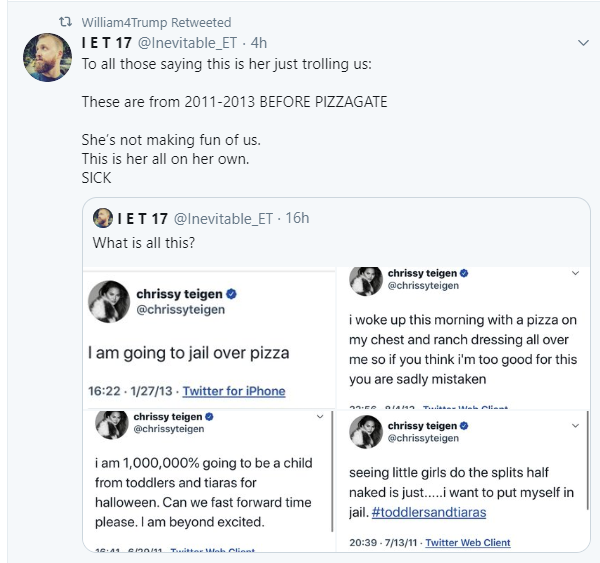Open the bearded profile avatar of I E T 17
600x563 pixels.
pyautogui.click(x=46, y=58)
